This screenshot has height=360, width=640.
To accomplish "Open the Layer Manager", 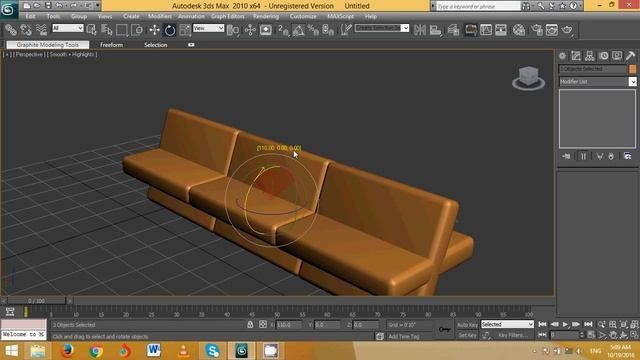I will [453, 30].
